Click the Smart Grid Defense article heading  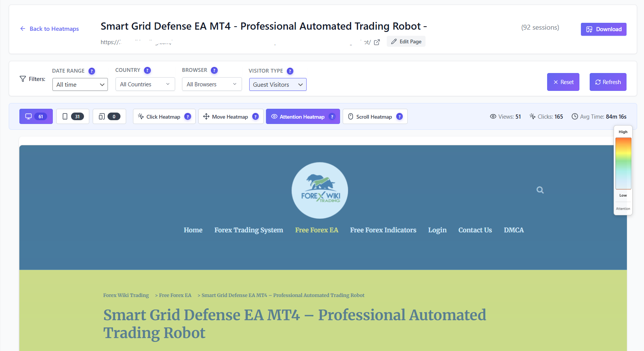pos(294,324)
